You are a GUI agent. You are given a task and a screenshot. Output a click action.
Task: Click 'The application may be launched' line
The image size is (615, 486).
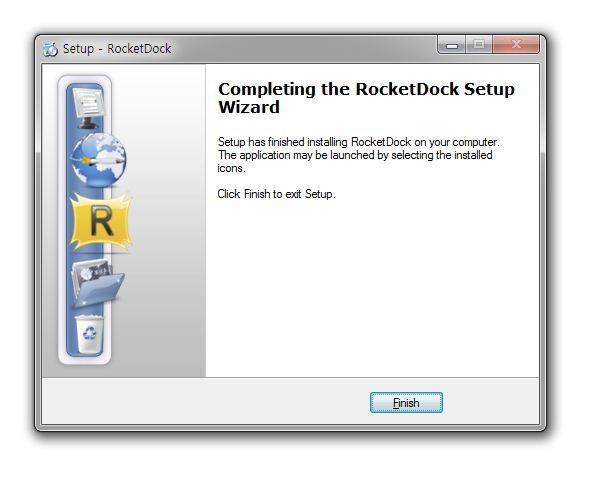pyautogui.click(x=355, y=155)
